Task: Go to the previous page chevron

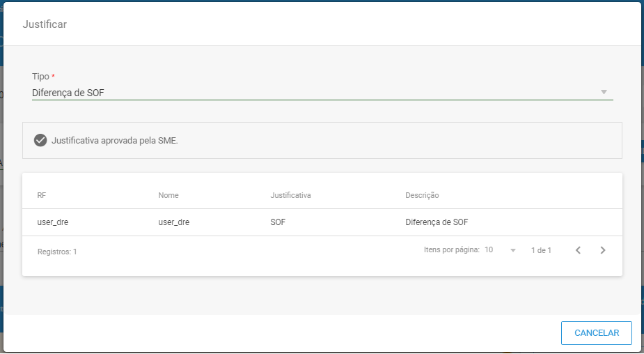Action: click(x=578, y=250)
